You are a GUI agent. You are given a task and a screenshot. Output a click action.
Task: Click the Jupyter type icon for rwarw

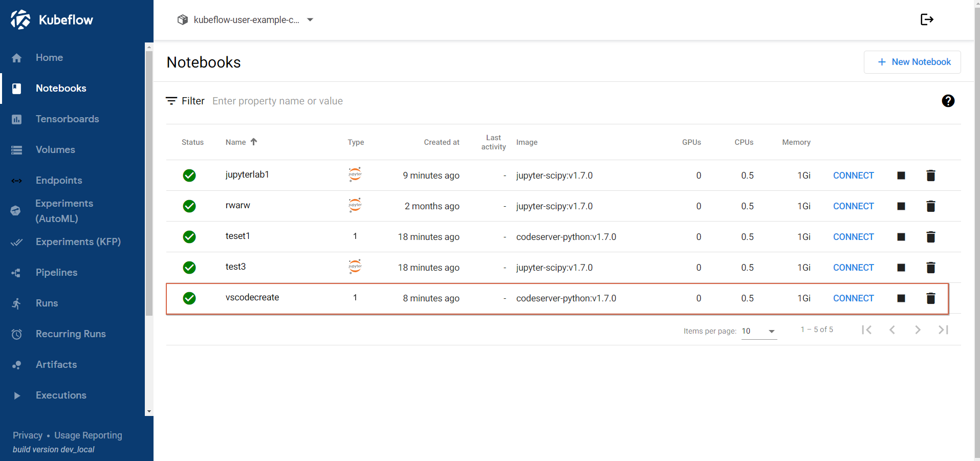tap(355, 205)
